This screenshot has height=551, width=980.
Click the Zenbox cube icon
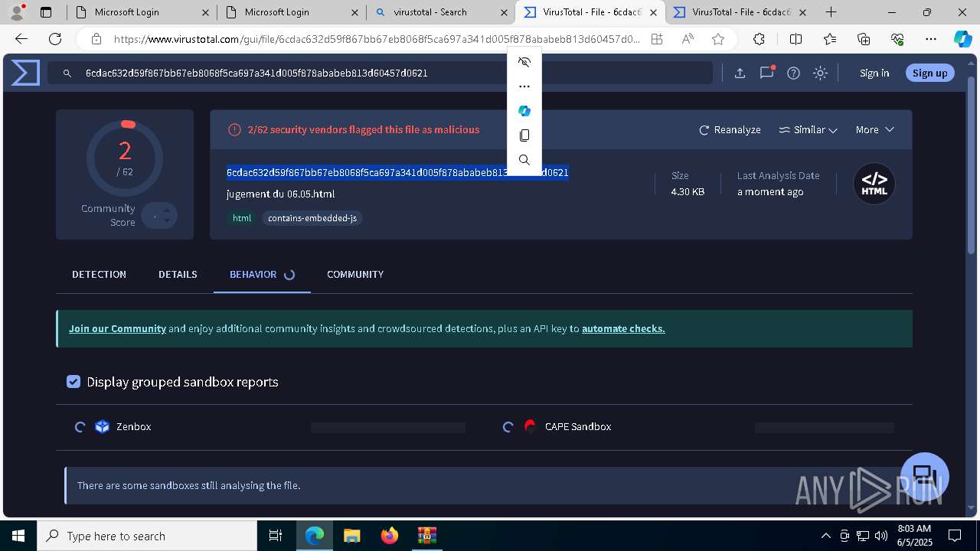pos(103,427)
